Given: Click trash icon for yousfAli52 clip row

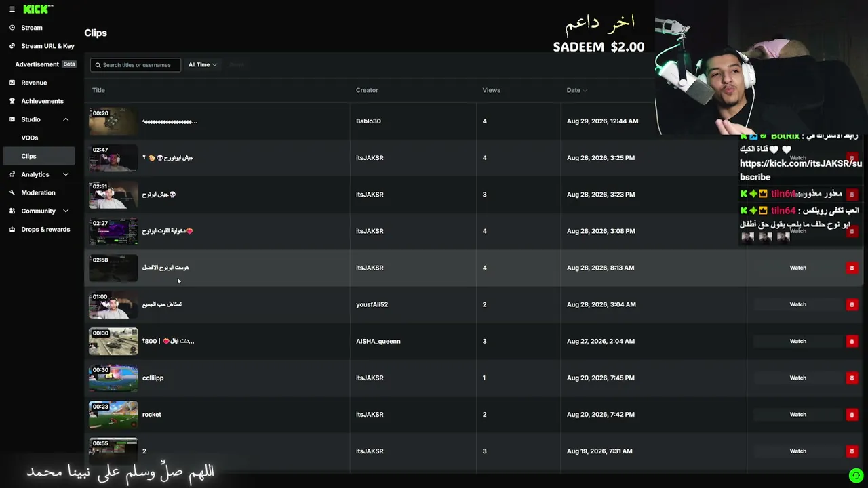Looking at the screenshot, I should [x=852, y=305].
